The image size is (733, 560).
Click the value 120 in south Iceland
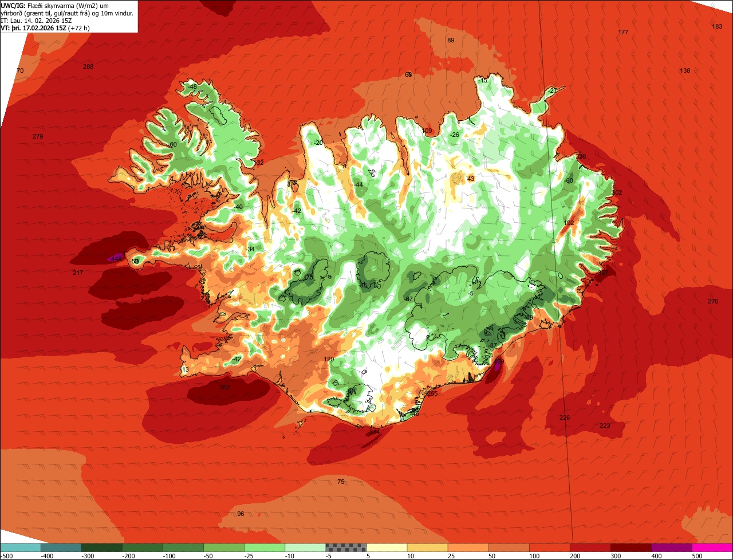[x=329, y=359]
